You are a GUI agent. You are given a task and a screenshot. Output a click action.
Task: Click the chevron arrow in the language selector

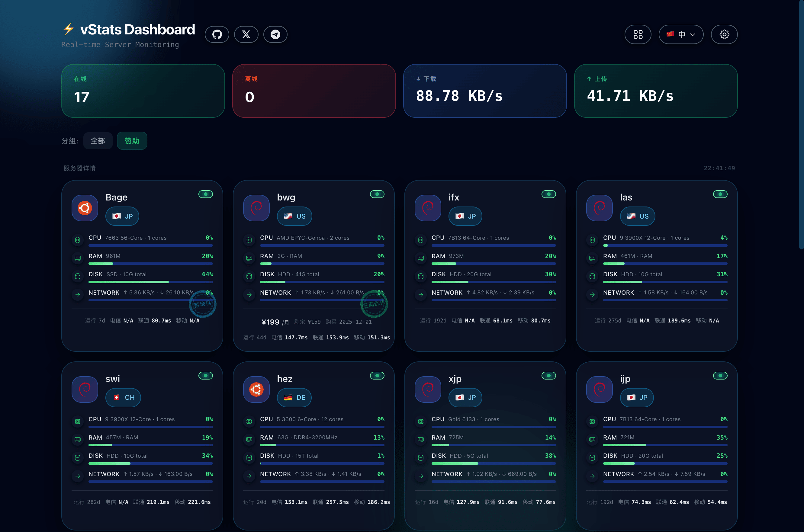(x=693, y=34)
